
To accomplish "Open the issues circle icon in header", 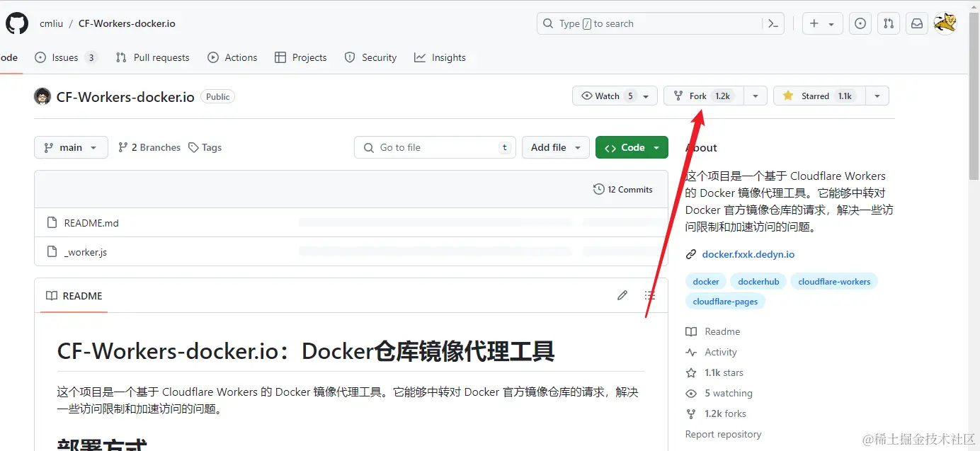I will [x=860, y=23].
